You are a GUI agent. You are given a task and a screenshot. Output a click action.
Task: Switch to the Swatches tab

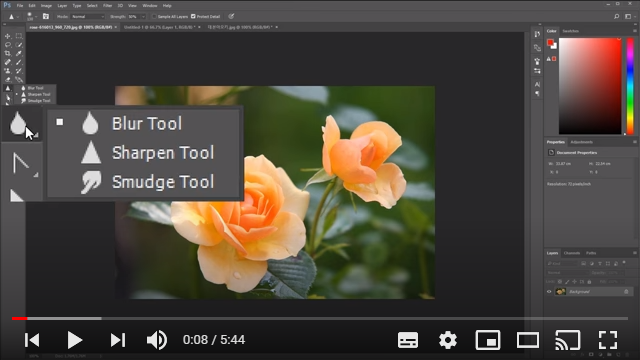coord(570,31)
